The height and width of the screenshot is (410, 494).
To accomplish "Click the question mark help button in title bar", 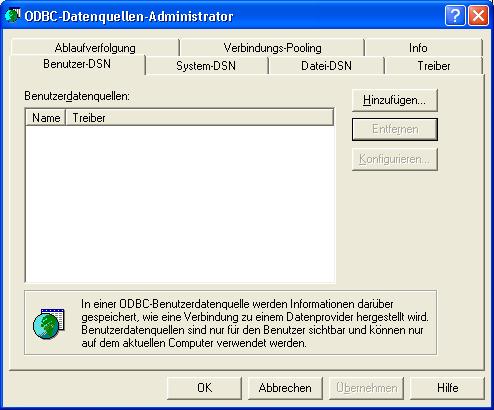I will click(455, 15).
